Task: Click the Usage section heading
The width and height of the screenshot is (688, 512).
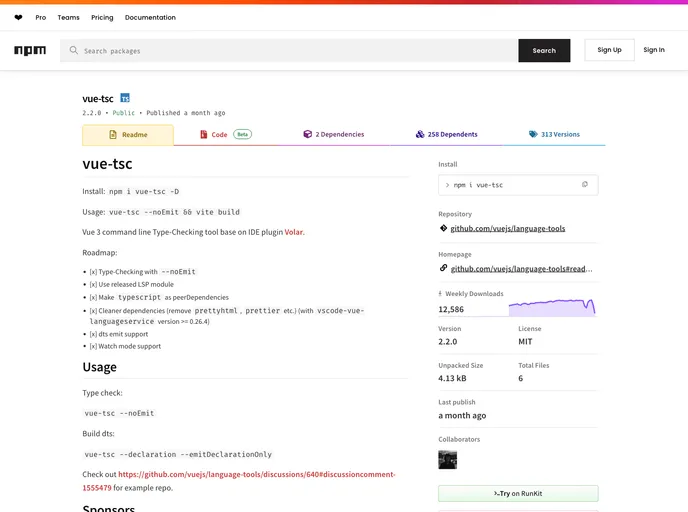Action: click(100, 367)
